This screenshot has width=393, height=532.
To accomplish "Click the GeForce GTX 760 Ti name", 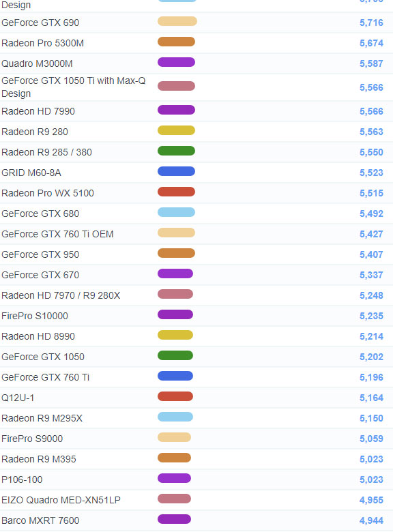I will coord(45,377).
